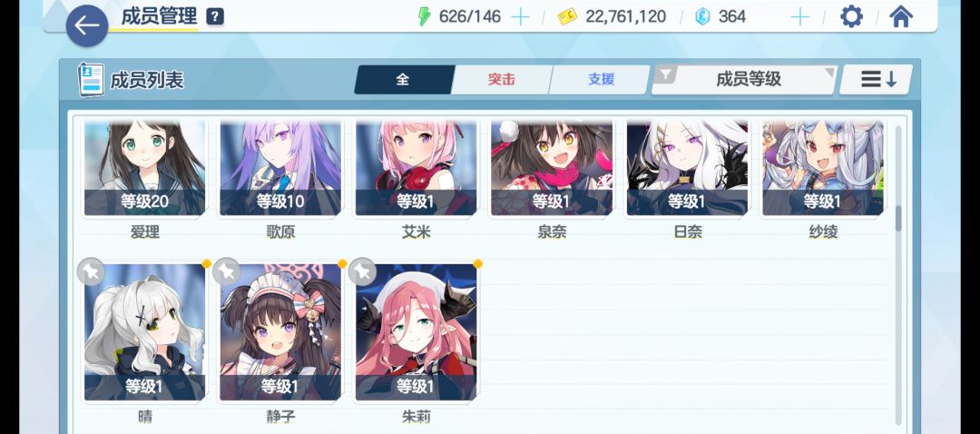Viewport: 980px width, 434px height.
Task: Return to the home screen icon
Action: [x=901, y=17]
